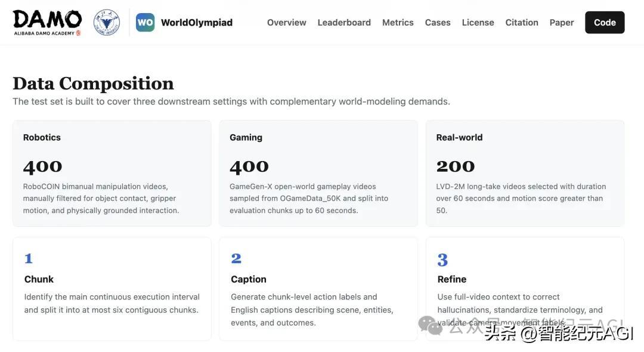Viewport: 644px width, 352px height.
Task: Select the chunk-level action labels description
Action: click(x=312, y=310)
